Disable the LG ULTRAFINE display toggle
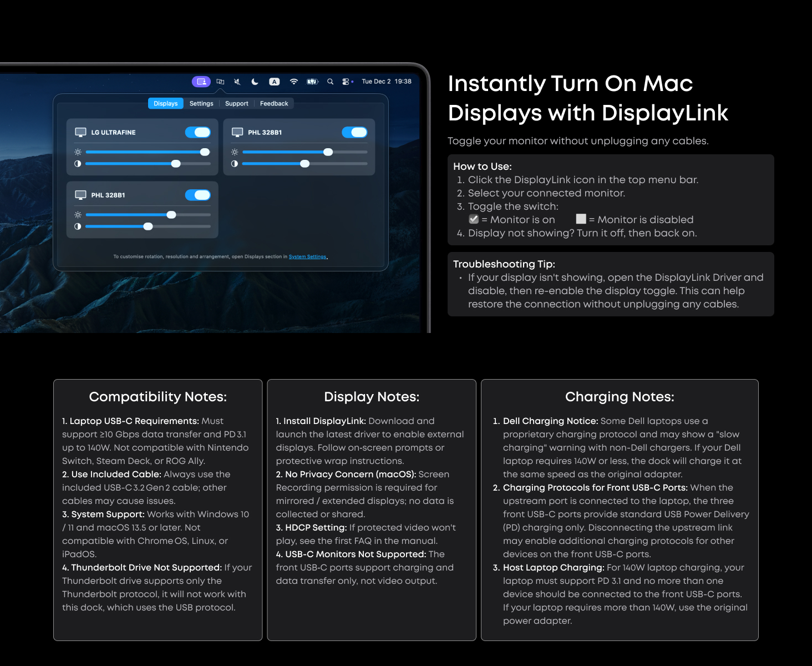This screenshot has height=666, width=812. [x=198, y=132]
